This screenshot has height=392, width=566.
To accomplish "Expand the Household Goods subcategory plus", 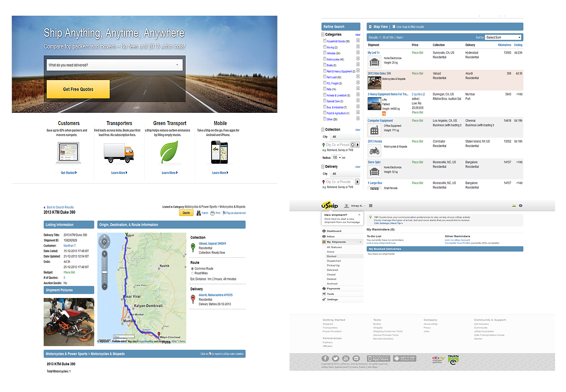I will [x=358, y=41].
